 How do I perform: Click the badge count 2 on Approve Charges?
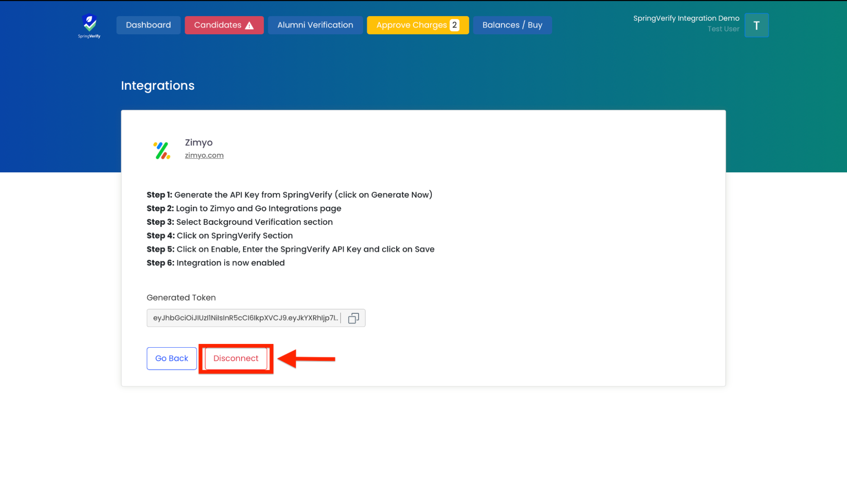pos(455,25)
